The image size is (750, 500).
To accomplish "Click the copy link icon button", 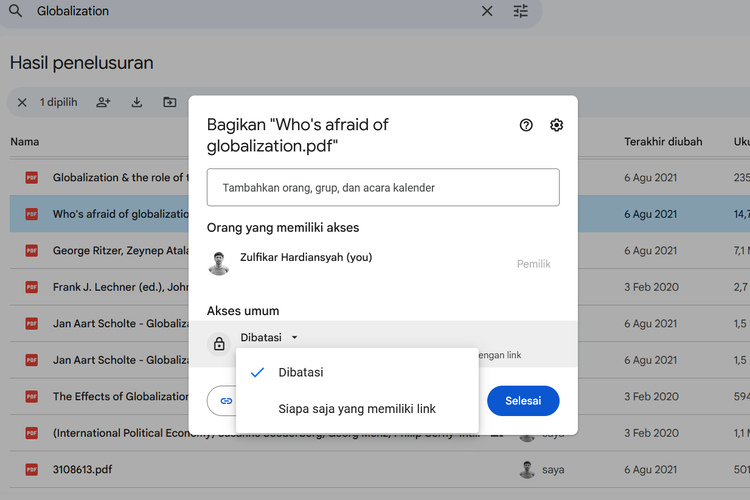I will coord(225,400).
